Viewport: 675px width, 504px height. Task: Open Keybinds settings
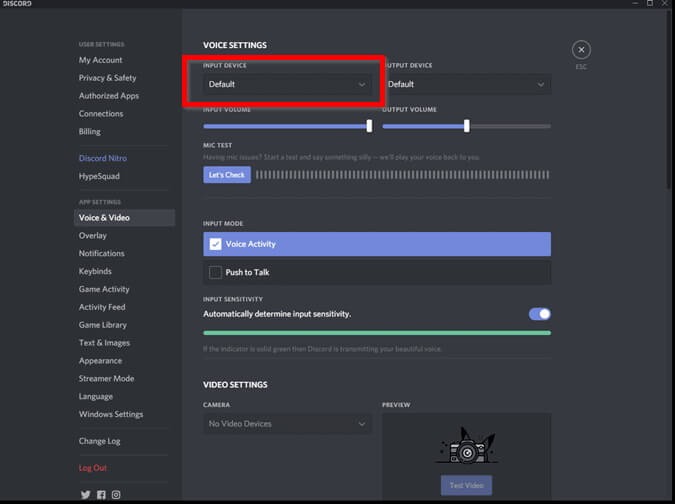tap(95, 271)
